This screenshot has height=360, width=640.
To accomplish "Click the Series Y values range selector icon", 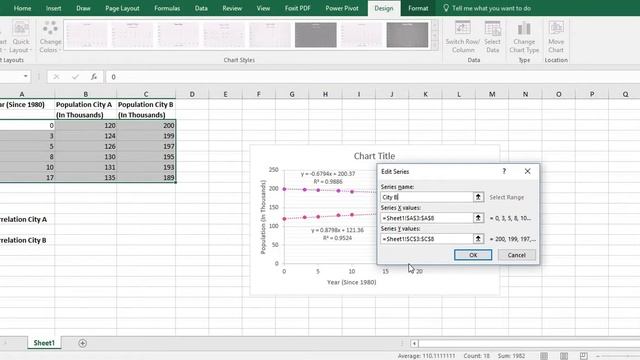I will point(478,239).
